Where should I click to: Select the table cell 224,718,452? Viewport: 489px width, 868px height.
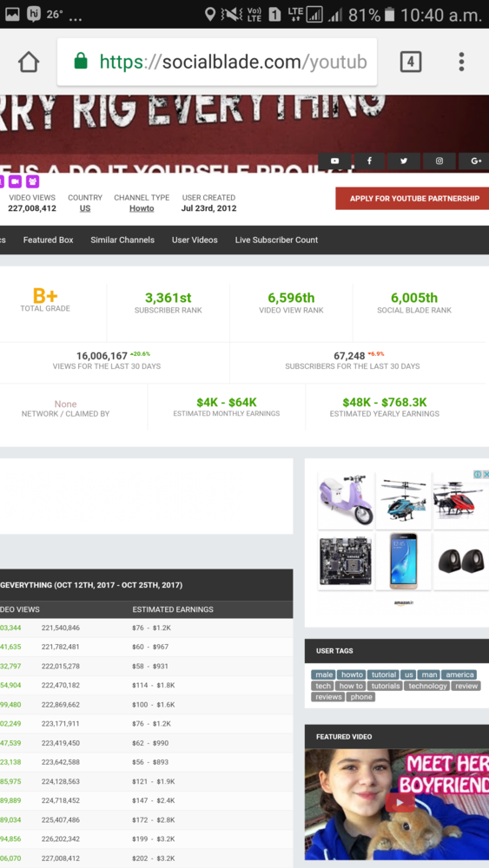point(61,800)
